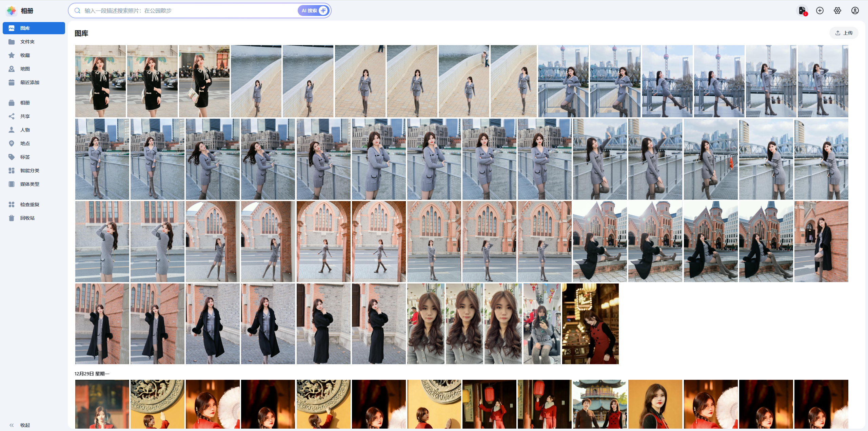Open first photo of woman in black dress
868x431 pixels.
tap(100, 81)
